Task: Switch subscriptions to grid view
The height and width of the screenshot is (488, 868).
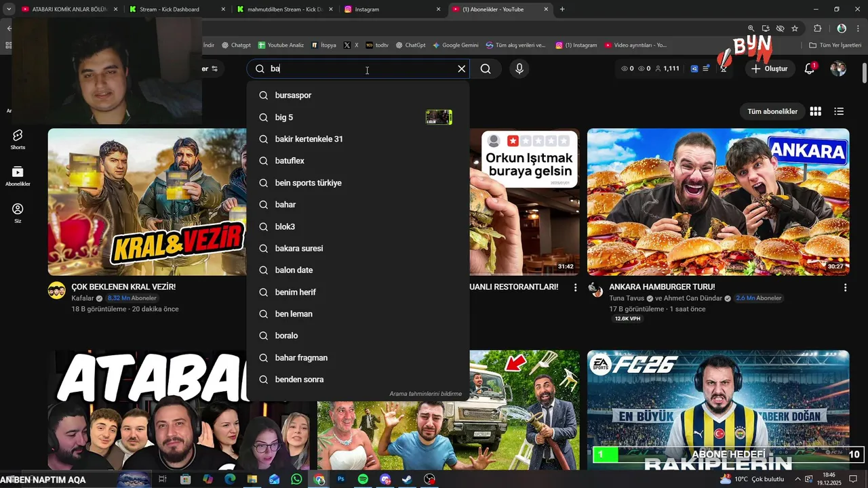Action: (816, 111)
